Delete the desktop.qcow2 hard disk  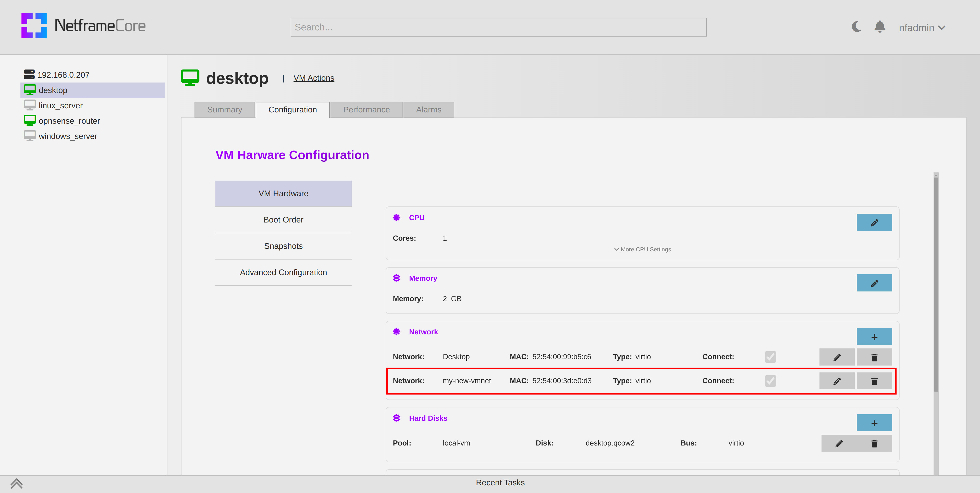coord(874,443)
